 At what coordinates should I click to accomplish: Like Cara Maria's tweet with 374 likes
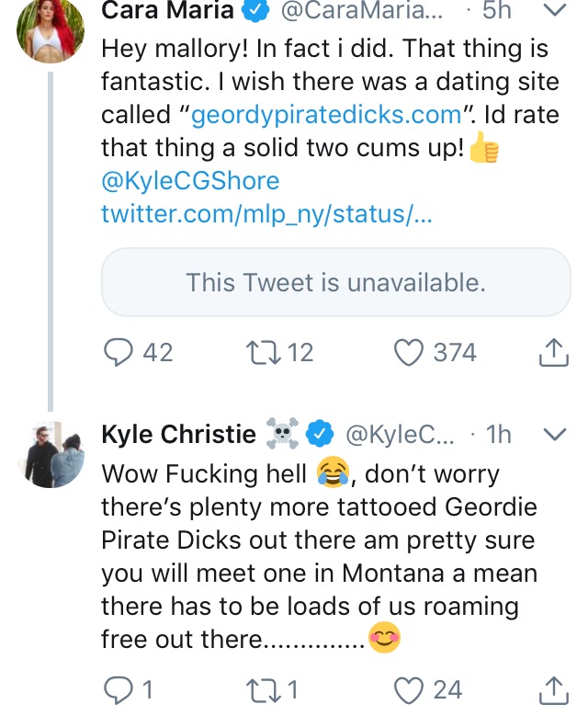[408, 353]
